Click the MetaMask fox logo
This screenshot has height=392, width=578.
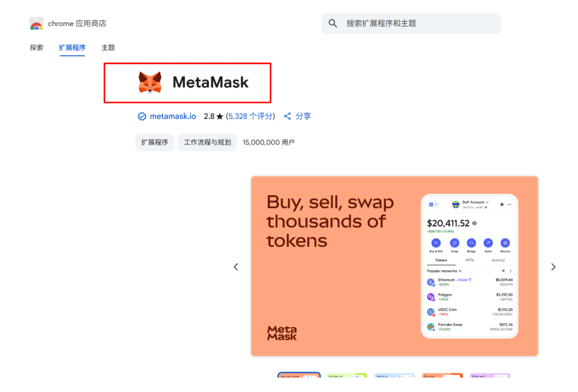[x=150, y=82]
